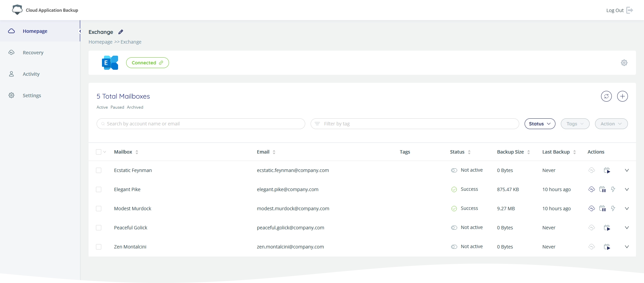The image size is (644, 283).
Task: Click the Connected status button
Action: click(148, 63)
